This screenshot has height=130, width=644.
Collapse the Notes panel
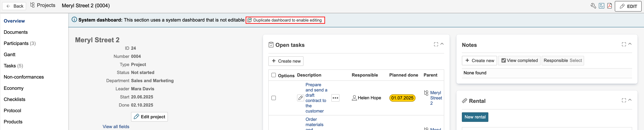tap(630, 44)
